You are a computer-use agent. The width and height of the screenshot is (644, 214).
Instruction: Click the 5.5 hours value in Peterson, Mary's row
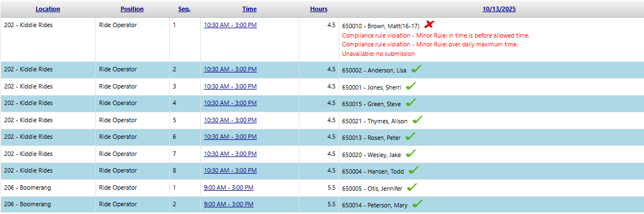point(331,204)
